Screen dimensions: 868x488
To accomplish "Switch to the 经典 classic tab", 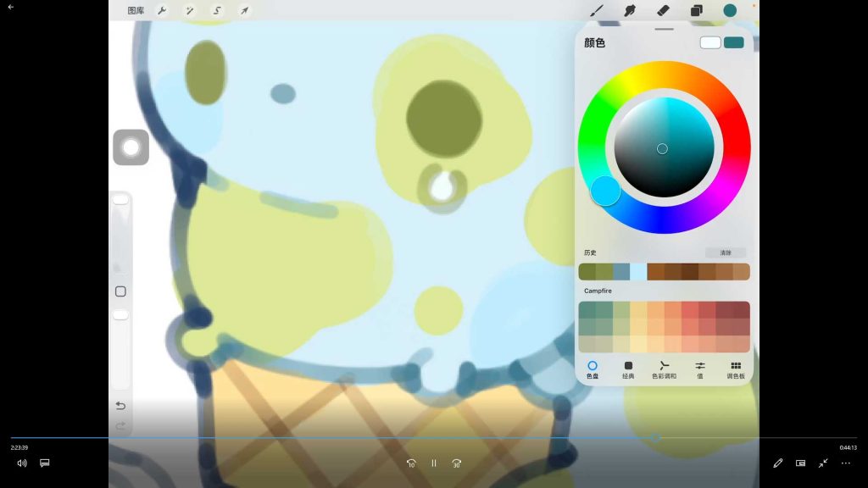I will pos(628,369).
